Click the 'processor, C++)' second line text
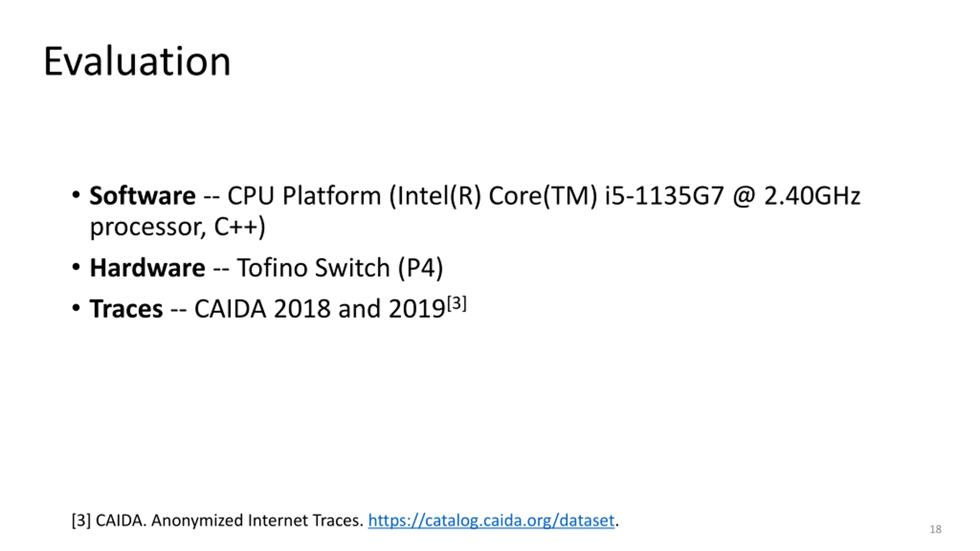 click(177, 227)
